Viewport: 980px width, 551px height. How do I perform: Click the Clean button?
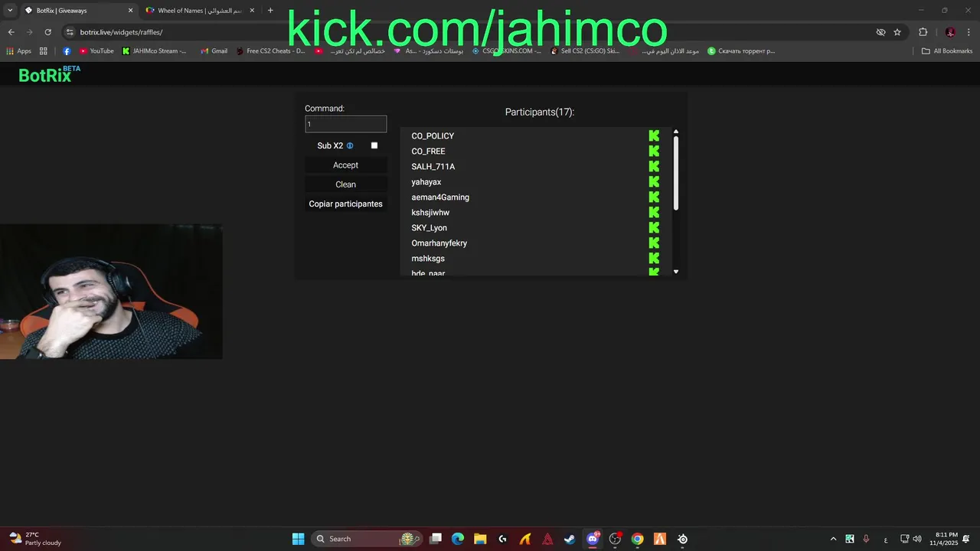click(x=345, y=184)
